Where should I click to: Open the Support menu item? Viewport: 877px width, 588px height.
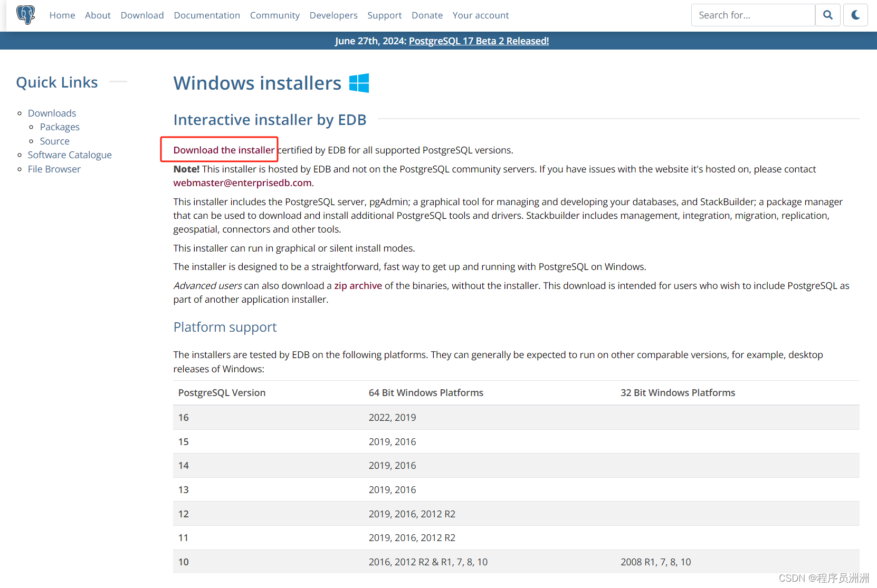[x=385, y=15]
